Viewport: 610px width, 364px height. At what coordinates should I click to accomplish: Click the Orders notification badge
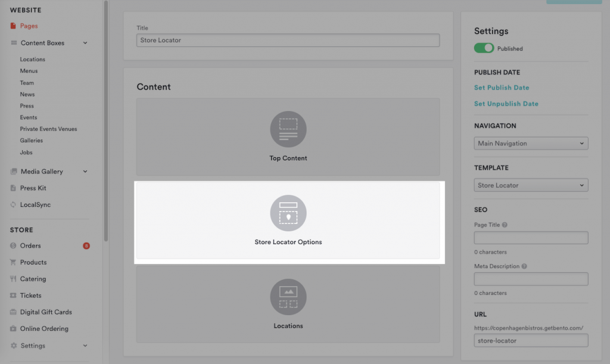(x=86, y=246)
